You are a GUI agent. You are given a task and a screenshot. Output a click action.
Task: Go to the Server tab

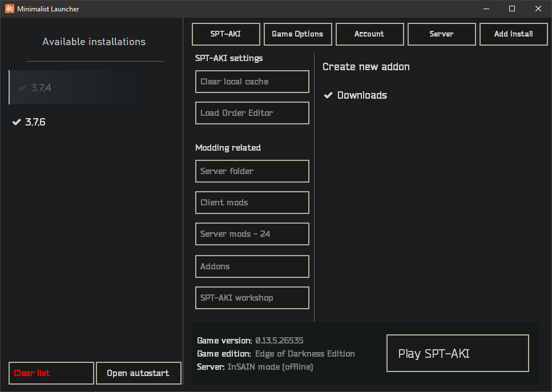coord(441,34)
